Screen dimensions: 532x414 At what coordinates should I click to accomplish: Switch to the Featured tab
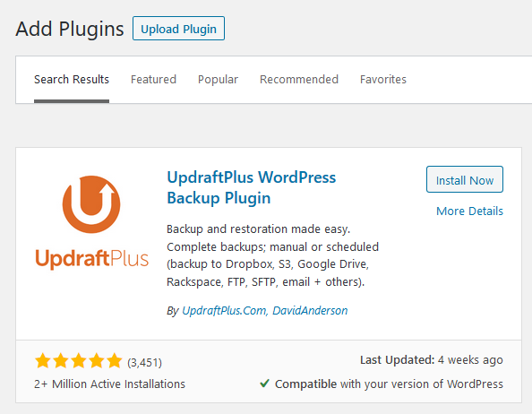(x=153, y=80)
